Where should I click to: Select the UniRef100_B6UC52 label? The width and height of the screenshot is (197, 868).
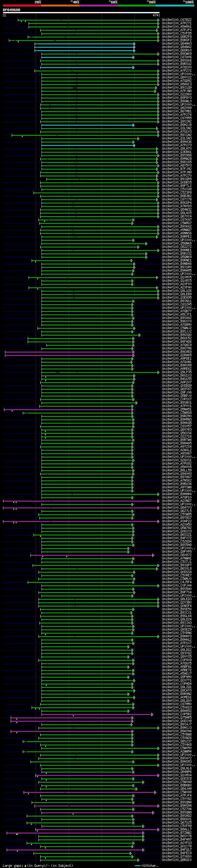pos(177,338)
